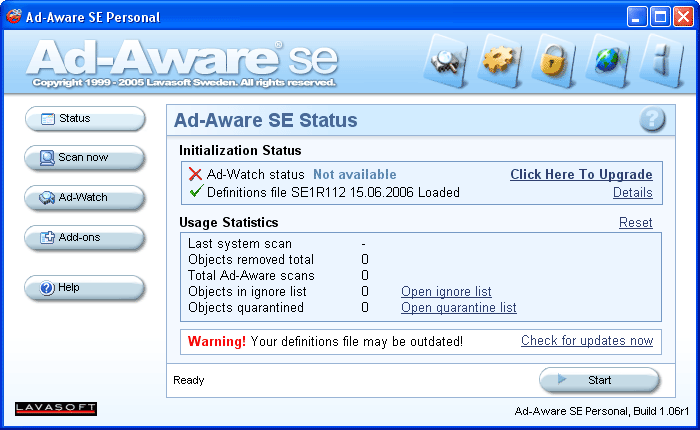
Task: Click the Ad-Aware icon in title bar
Action: [13, 17]
